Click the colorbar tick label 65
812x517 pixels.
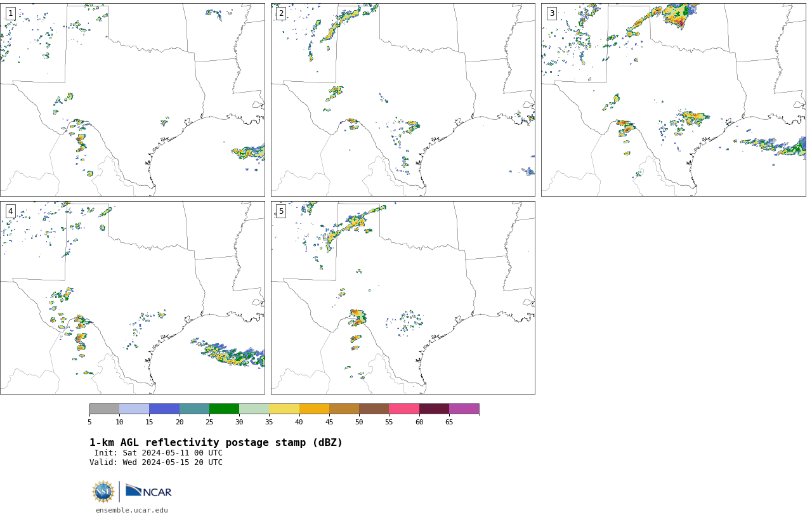(x=449, y=422)
